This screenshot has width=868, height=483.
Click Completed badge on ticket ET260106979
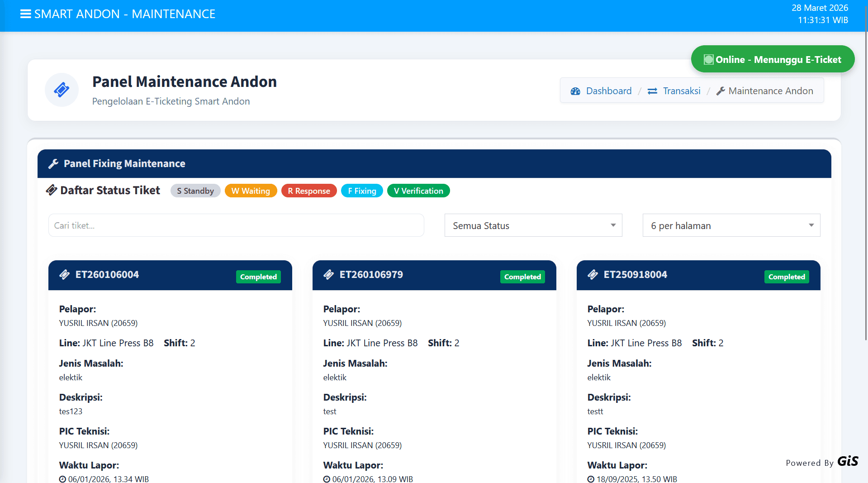[x=522, y=277]
